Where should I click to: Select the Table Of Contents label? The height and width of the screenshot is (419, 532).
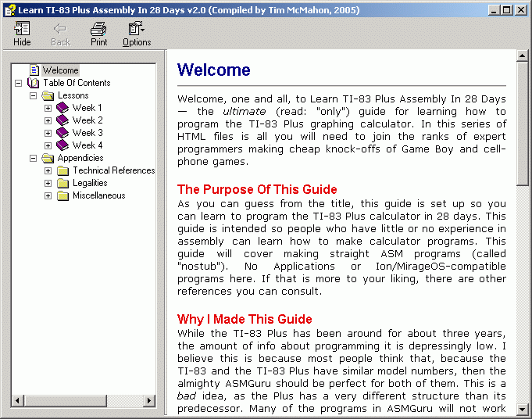pyautogui.click(x=77, y=83)
